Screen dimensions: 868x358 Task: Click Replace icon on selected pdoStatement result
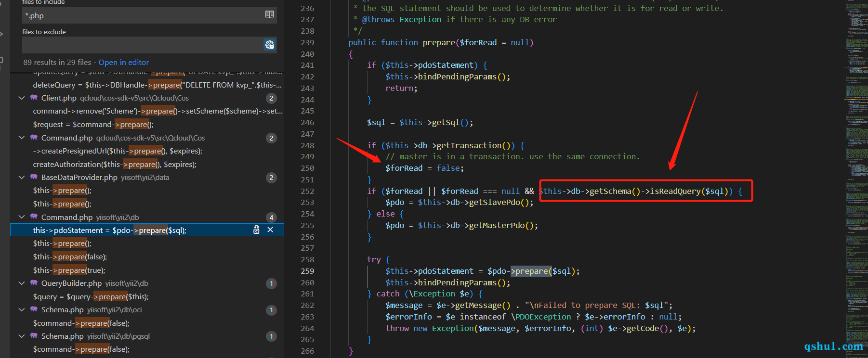(x=256, y=230)
